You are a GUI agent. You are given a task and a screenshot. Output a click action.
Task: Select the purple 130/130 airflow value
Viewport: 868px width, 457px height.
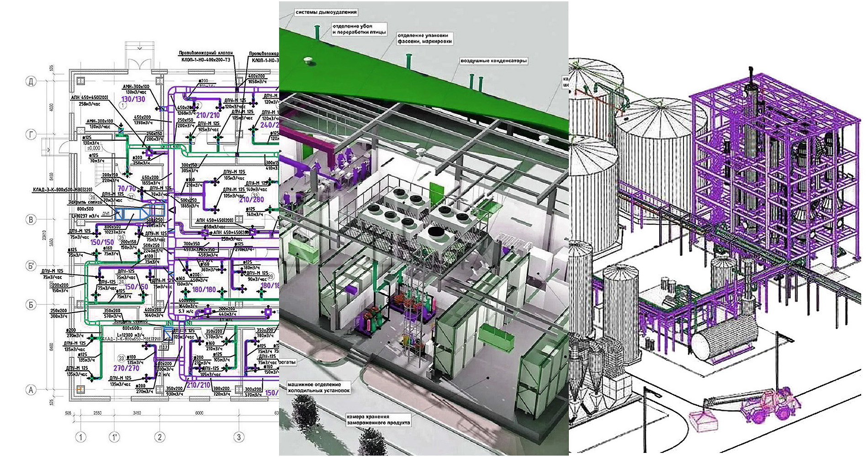point(133,99)
